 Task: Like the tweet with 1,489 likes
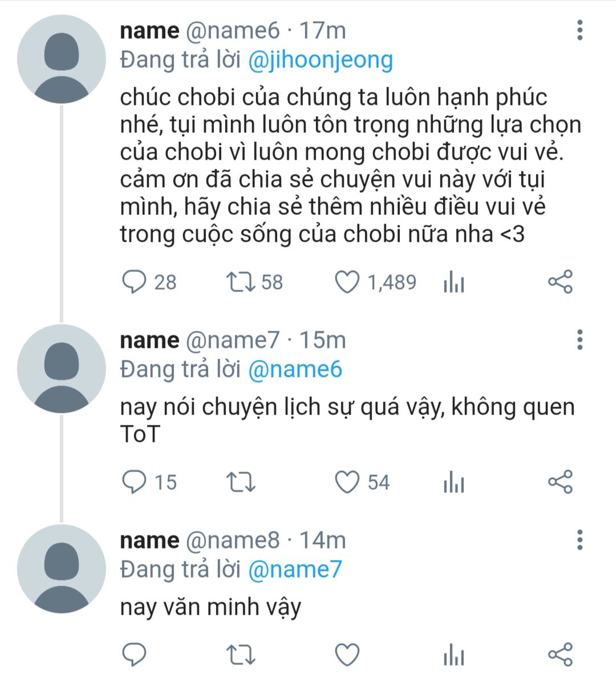coord(347,282)
